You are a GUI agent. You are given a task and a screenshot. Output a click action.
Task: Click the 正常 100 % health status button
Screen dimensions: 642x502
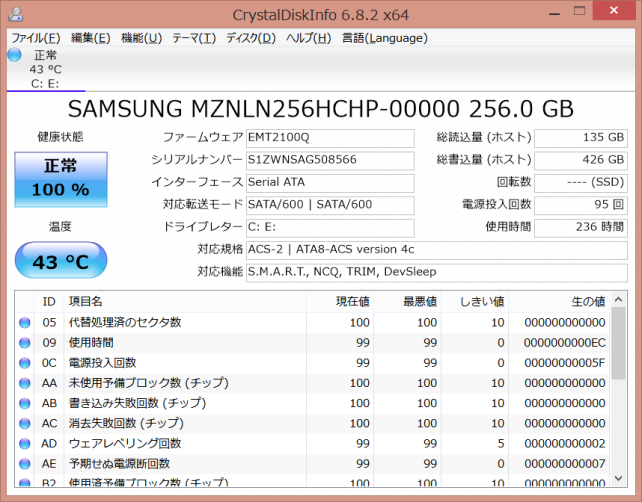(x=61, y=179)
